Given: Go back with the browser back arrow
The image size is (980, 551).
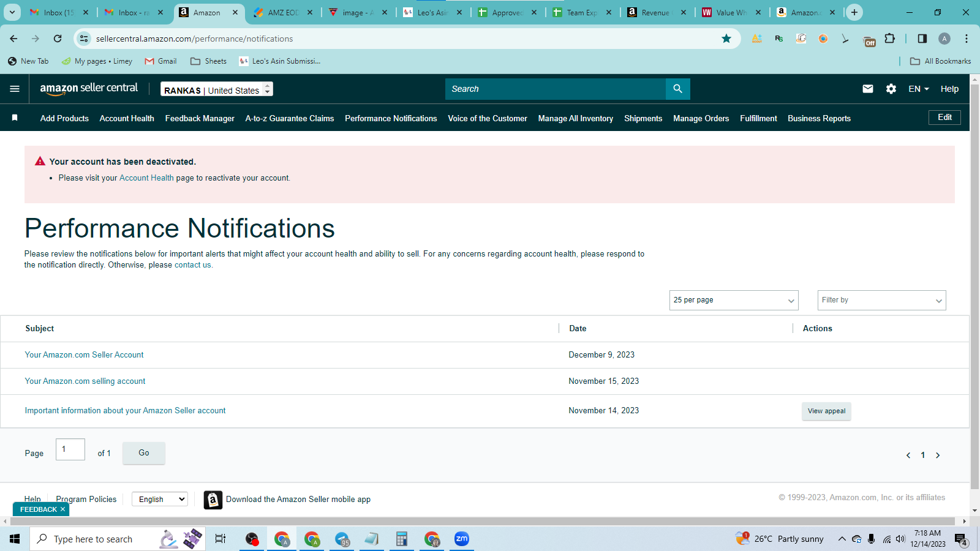Looking at the screenshot, I should (x=13, y=39).
